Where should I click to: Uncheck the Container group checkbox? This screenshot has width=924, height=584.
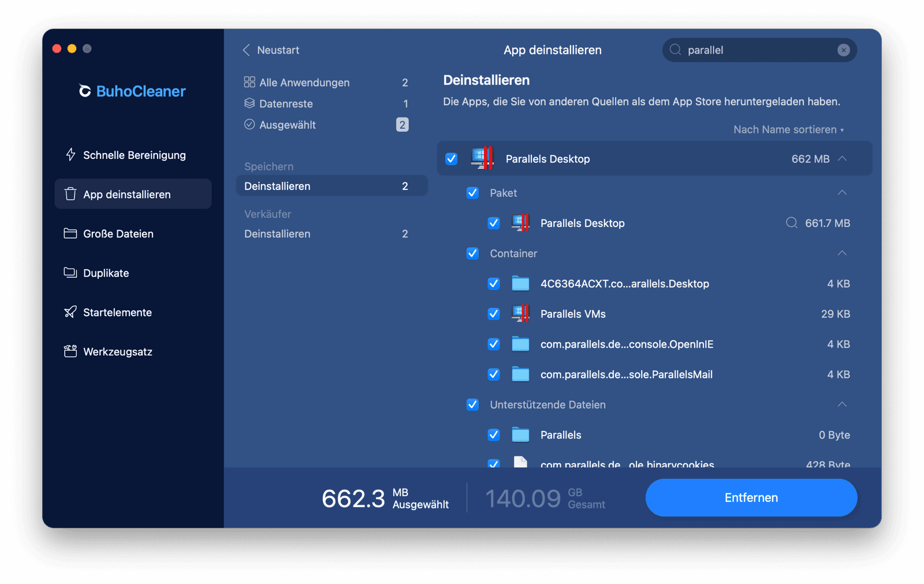472,253
